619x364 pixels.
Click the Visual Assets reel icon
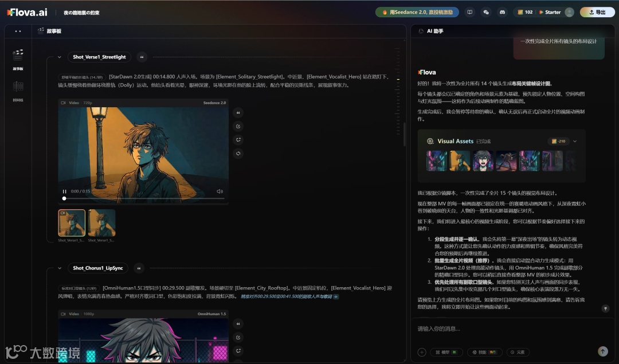point(430,142)
